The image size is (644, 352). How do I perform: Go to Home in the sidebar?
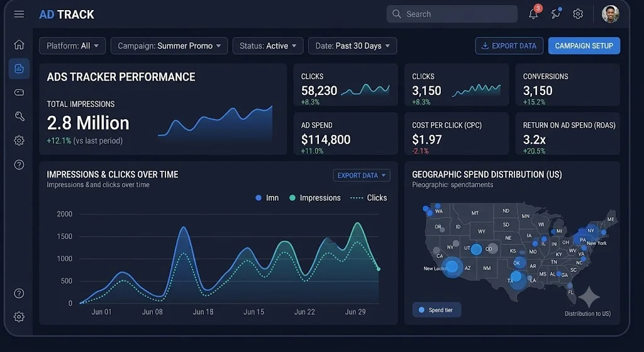point(19,45)
